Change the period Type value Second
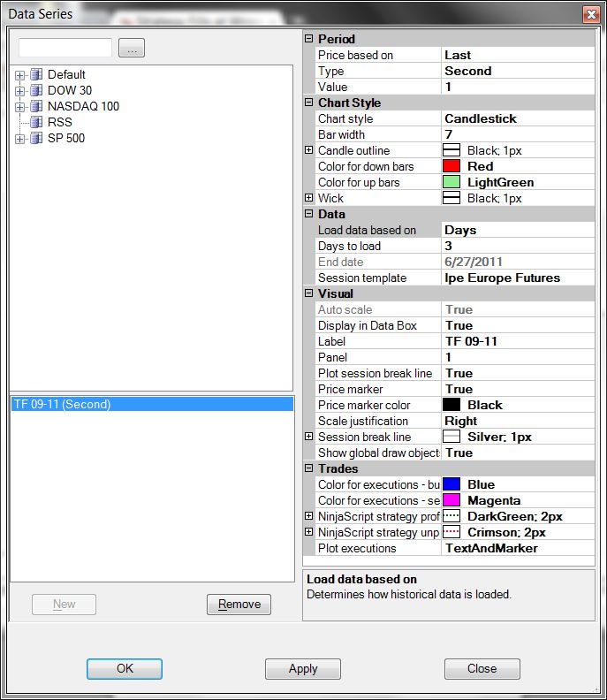The width and height of the screenshot is (607, 700). [x=518, y=71]
